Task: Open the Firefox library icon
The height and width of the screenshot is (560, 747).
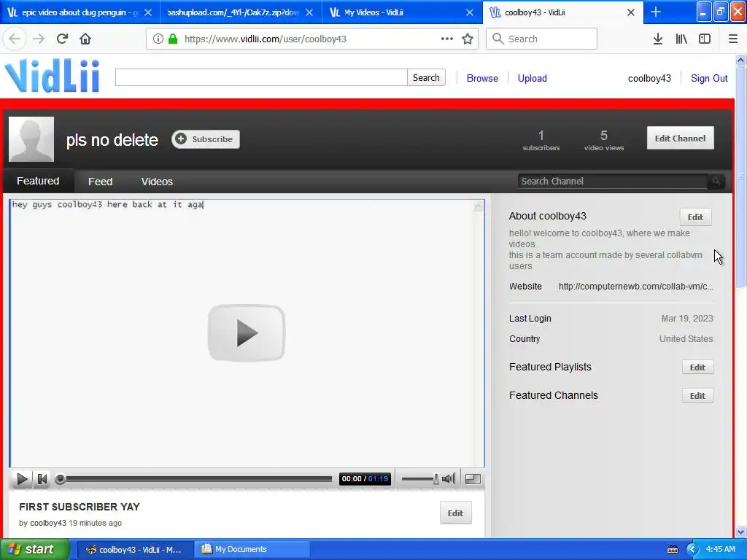Action: [681, 39]
